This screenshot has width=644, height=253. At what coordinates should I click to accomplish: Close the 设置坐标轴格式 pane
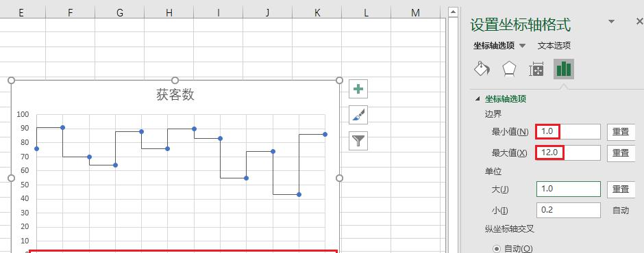639,22
